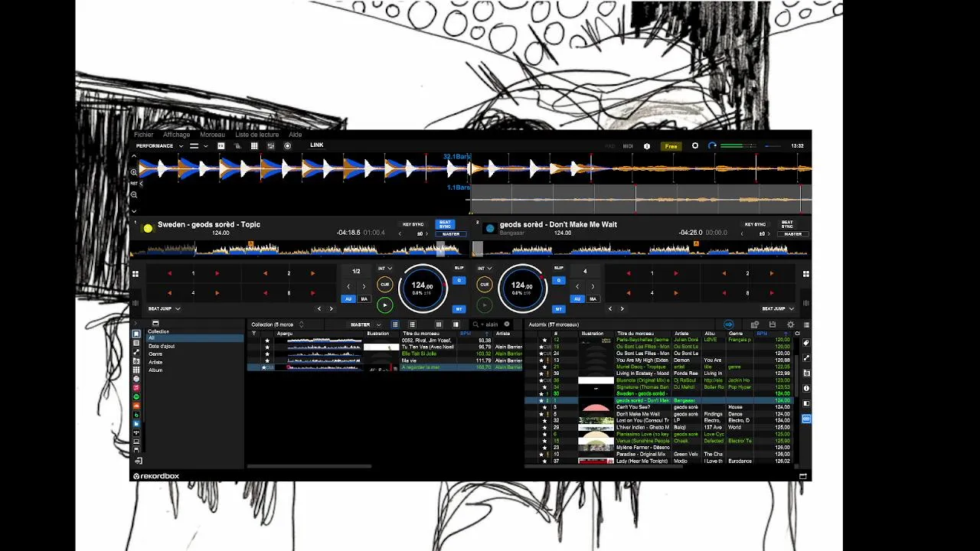Clear the alain search text
The height and width of the screenshot is (551, 980).
[x=507, y=324]
